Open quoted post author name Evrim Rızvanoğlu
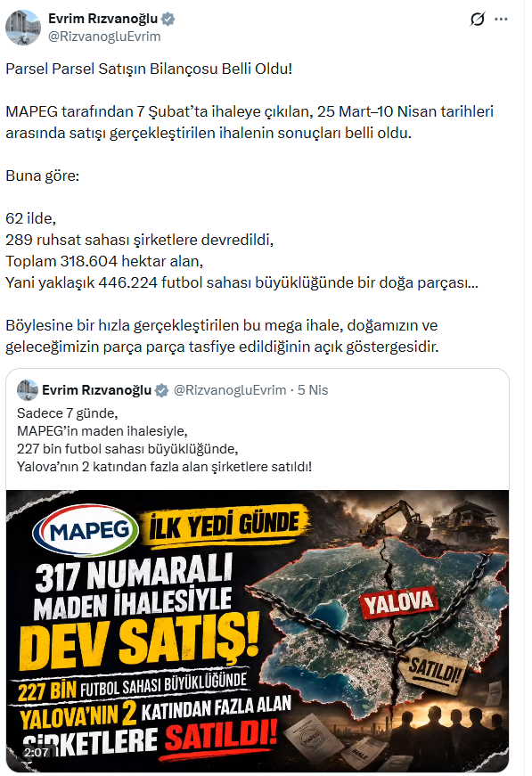Viewport: 532px width, 776px height. pos(96,390)
